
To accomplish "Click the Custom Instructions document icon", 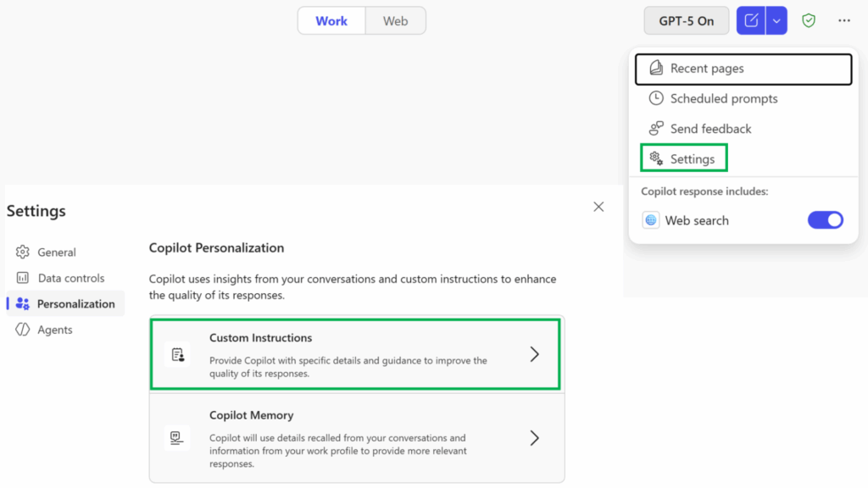I will coord(178,354).
